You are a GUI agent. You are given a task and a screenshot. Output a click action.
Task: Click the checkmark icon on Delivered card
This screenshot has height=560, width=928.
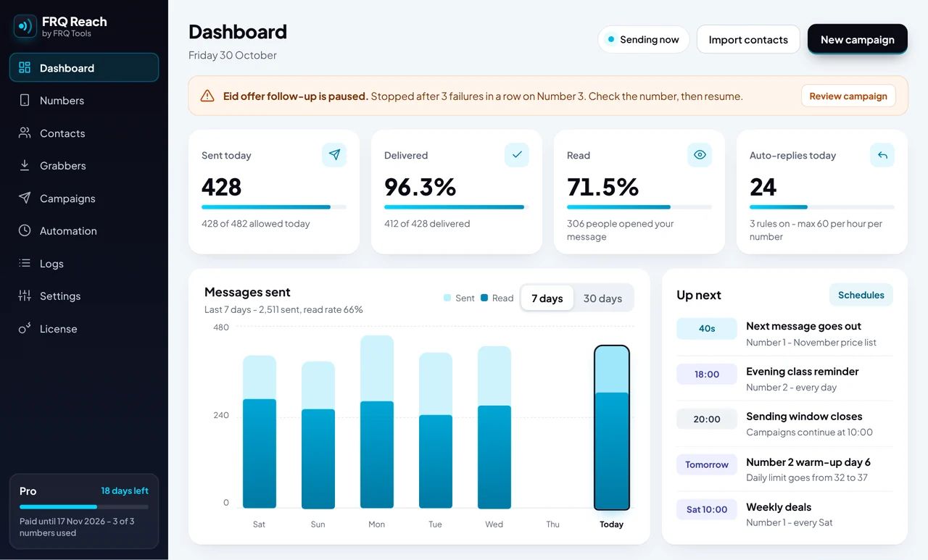(x=517, y=154)
